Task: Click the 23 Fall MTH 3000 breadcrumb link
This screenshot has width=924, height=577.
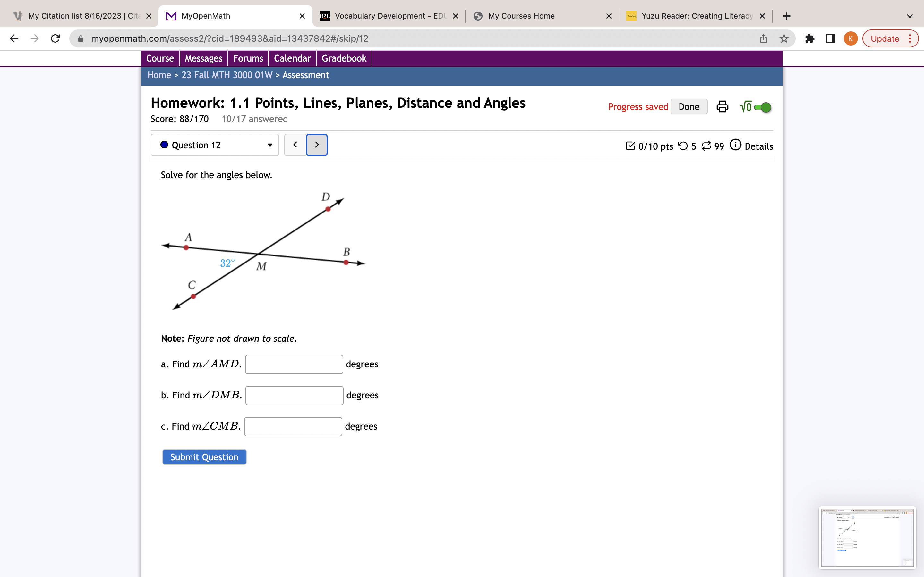Action: coord(227,75)
